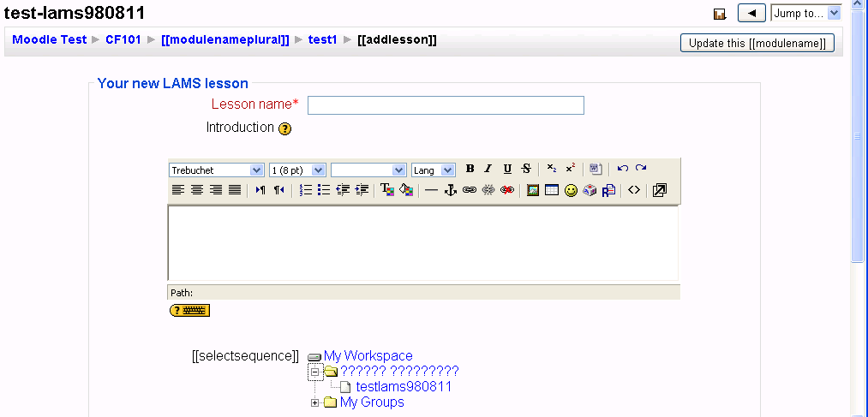Image resolution: width=868 pixels, height=417 pixels.
Task: Insert an image using the picture icon
Action: point(533,190)
